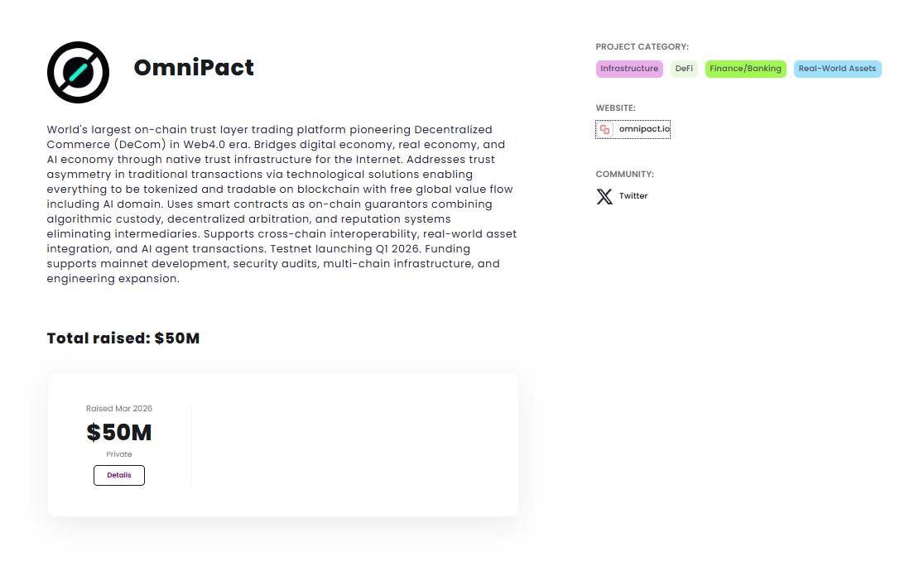Screen dimensions: 924x571
Task: Click empty area of the funding round card
Action: pos(356,445)
